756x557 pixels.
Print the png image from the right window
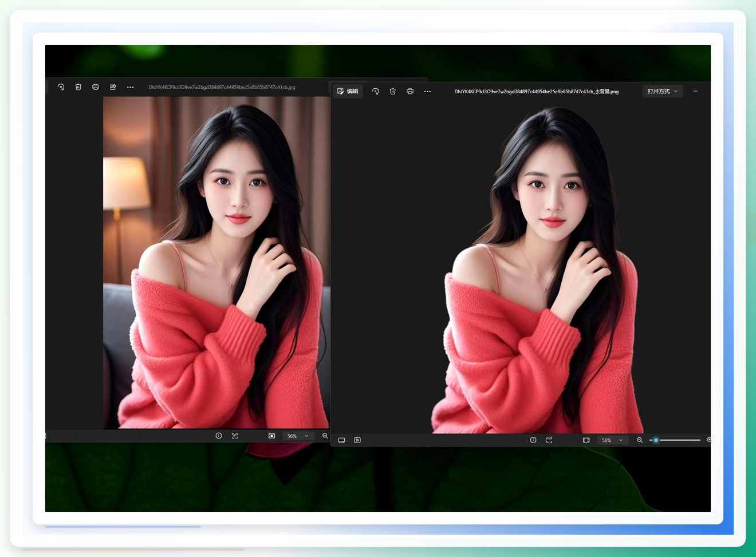pyautogui.click(x=410, y=91)
